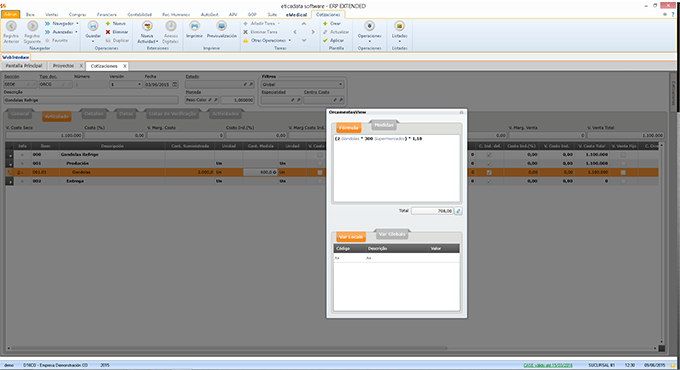680x370 pixels.
Task: Select the Listas de Verificação tab
Action: 173,114
